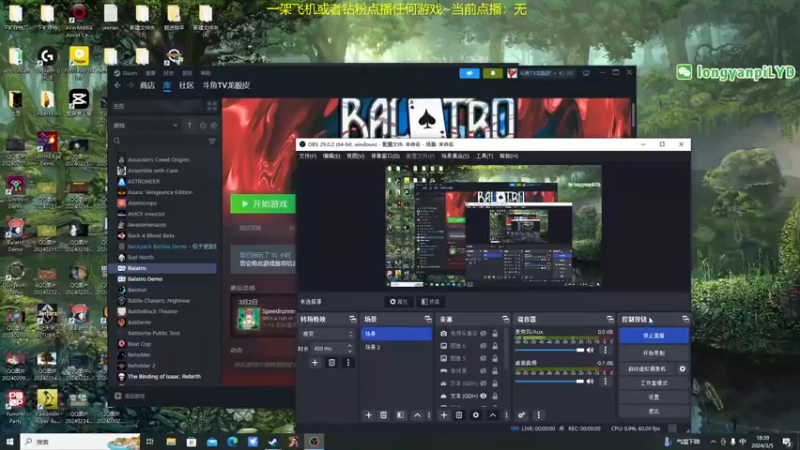
Task: Open Mic/Aux channel three-dot menu
Action: coord(606,350)
